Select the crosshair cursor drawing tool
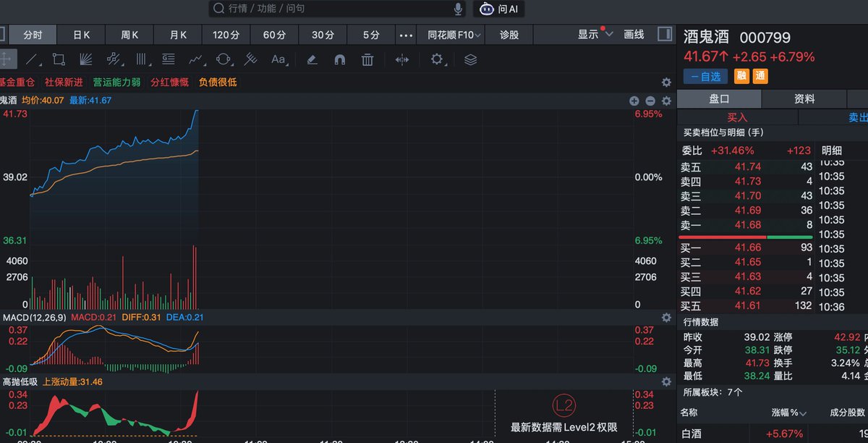868x443 pixels. coord(5,59)
